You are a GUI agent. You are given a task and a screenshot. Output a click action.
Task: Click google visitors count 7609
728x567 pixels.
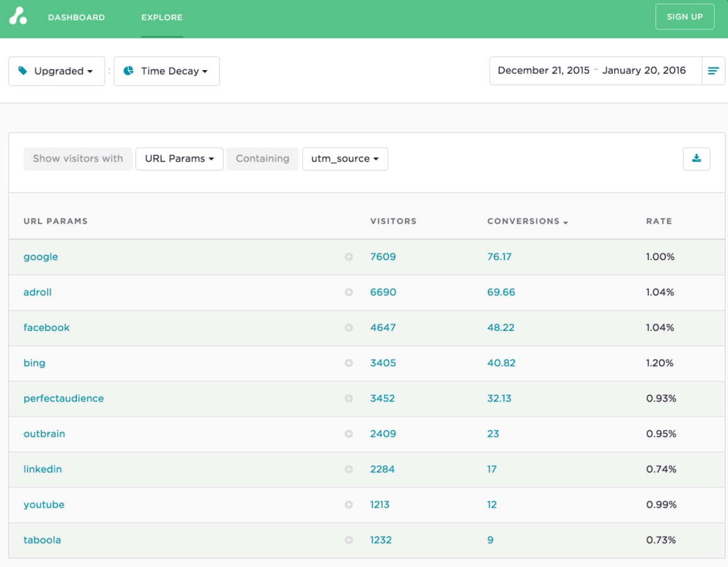[x=383, y=257]
